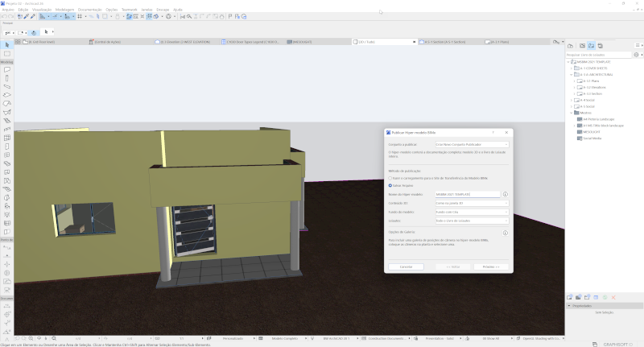Click the info icon beside Opções de Galeria
Image resolution: width=644 pixels, height=347 pixels.
pos(505,231)
